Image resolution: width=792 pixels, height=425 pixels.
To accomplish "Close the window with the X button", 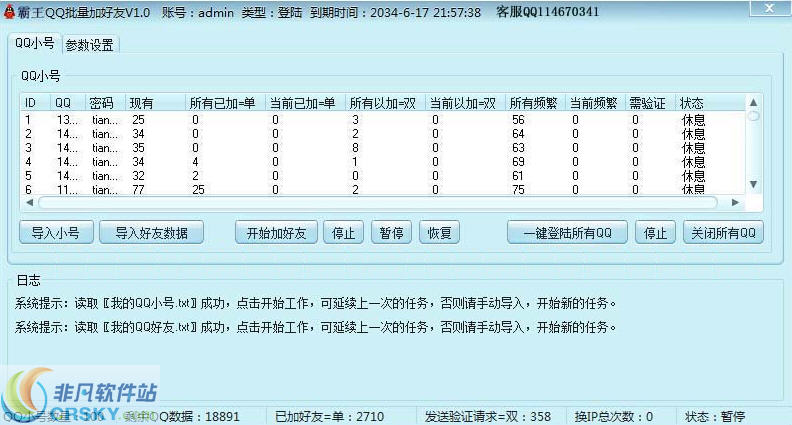I will [x=769, y=8].
